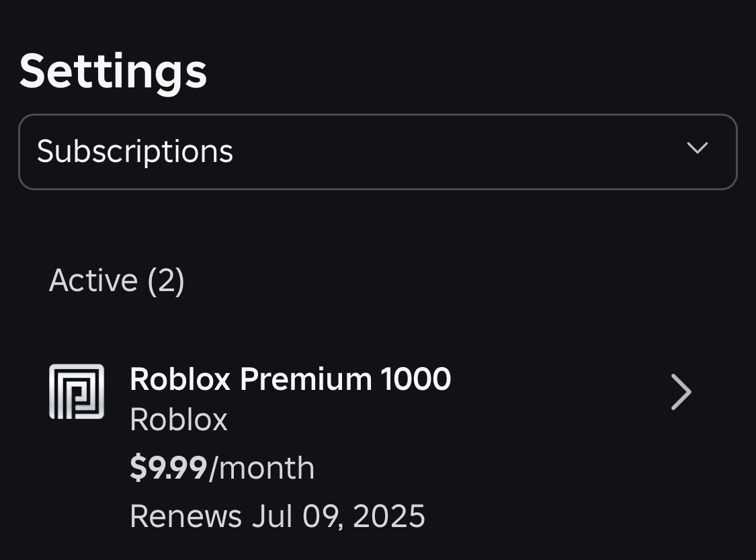Tap the square maze-style Premium icon

[x=77, y=391]
